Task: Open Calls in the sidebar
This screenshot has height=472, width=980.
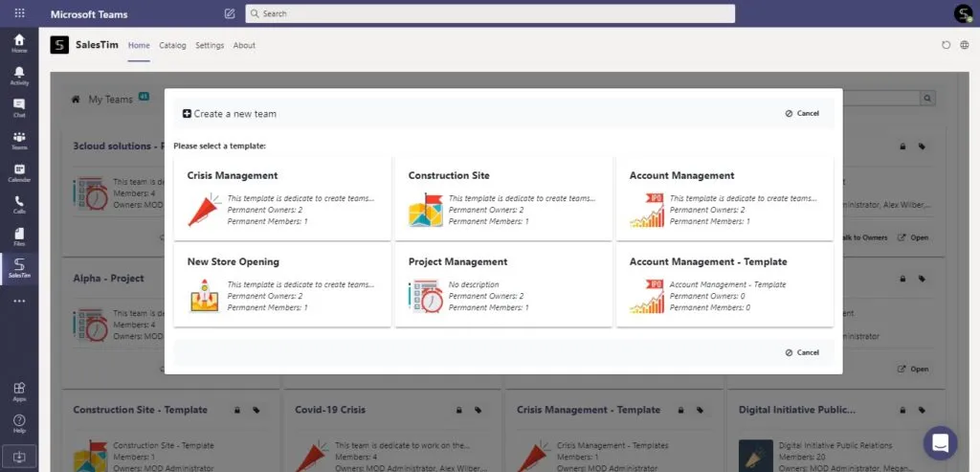Action: click(19, 205)
